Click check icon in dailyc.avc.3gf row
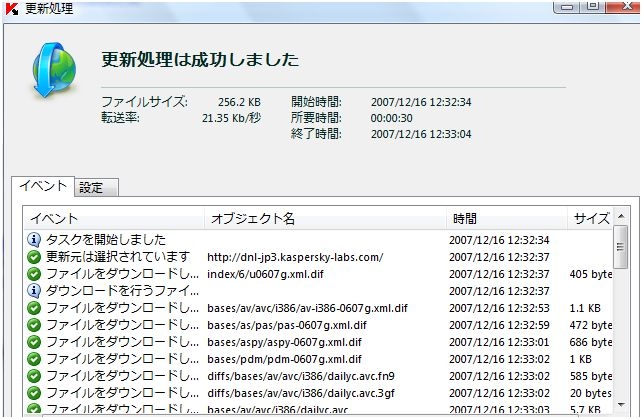642x419 pixels. 34,393
